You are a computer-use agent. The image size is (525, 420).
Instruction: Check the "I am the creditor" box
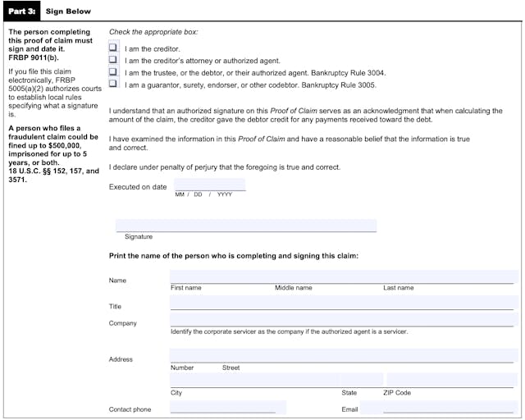113,48
